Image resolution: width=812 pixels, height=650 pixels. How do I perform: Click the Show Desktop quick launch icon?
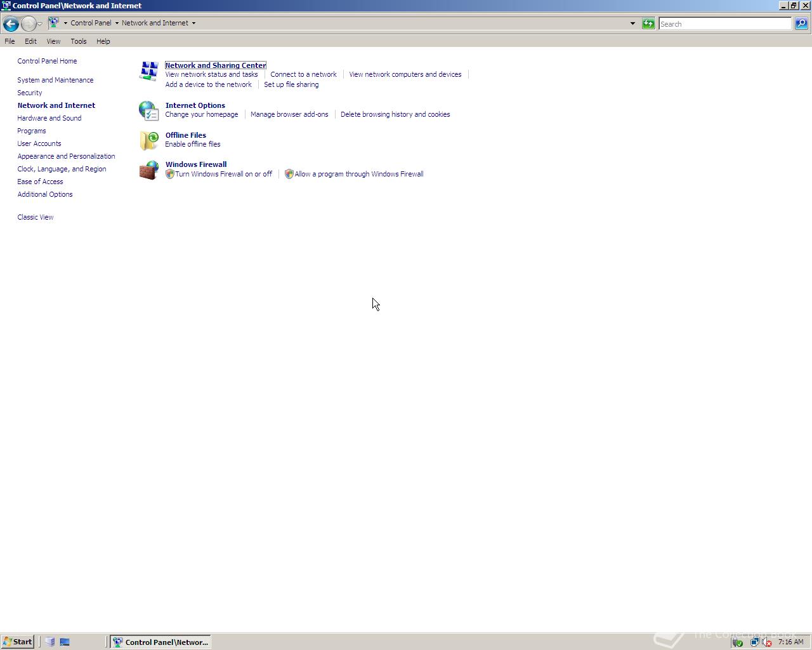click(x=65, y=642)
